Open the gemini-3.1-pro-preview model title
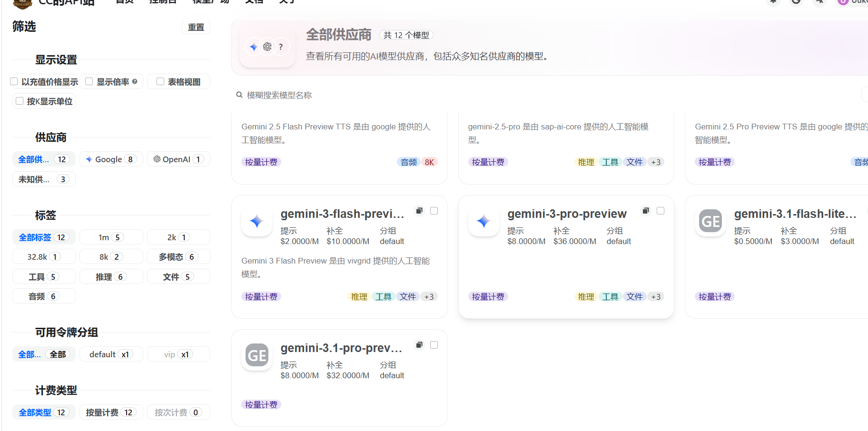Screen dimensions: 868x431 point(341,348)
